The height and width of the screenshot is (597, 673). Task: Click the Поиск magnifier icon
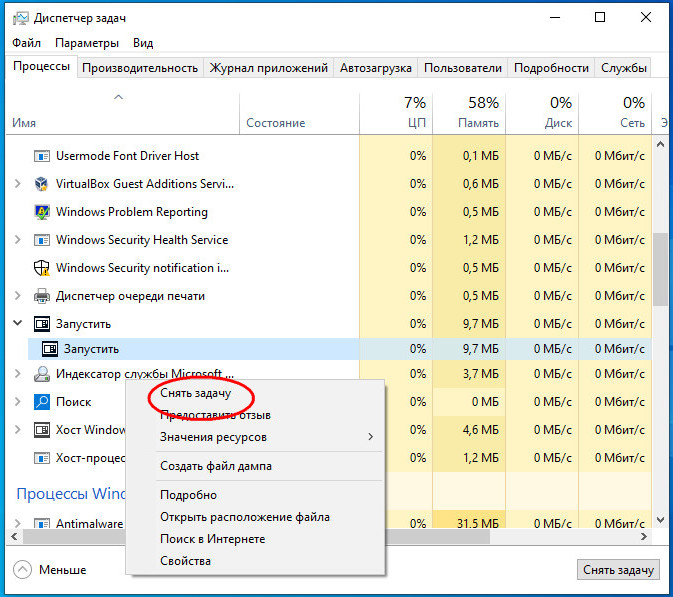point(42,402)
